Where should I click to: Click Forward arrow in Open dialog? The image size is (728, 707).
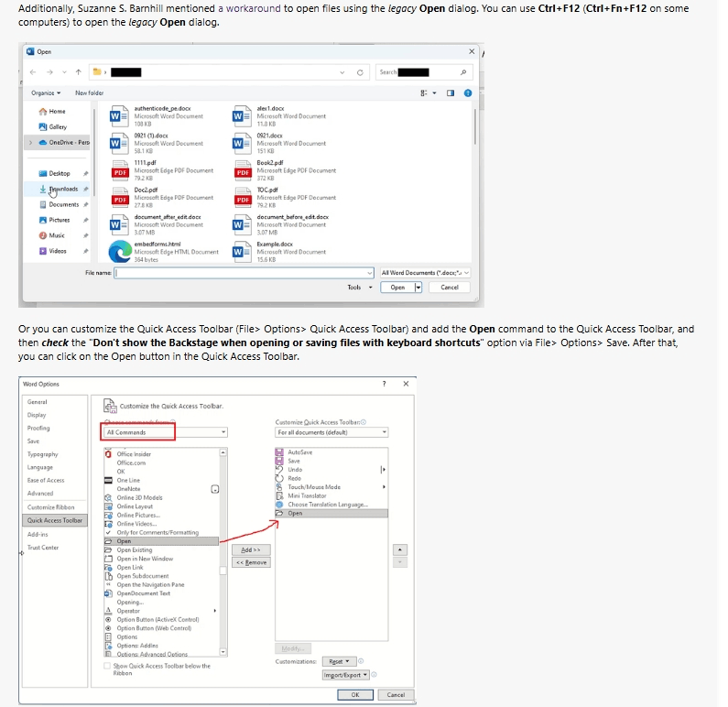point(49,72)
